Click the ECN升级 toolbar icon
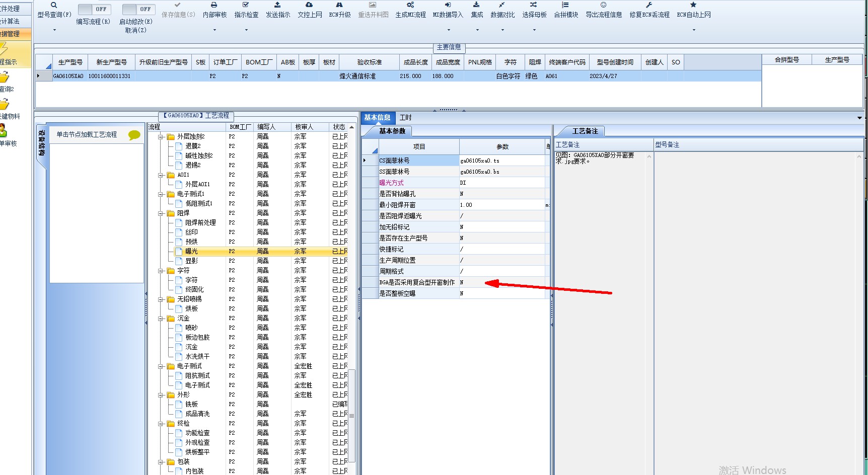 click(x=339, y=5)
